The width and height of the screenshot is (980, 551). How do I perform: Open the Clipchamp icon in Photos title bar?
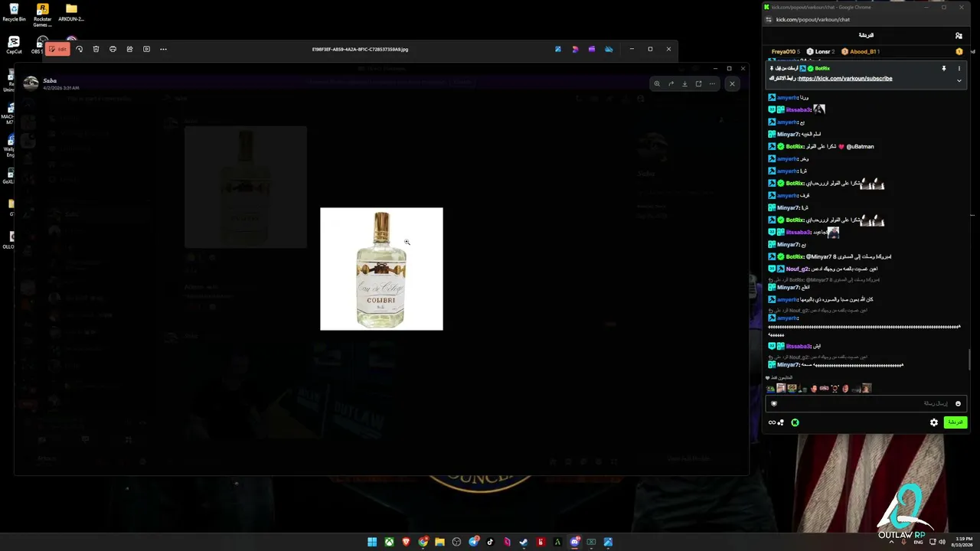(x=592, y=49)
